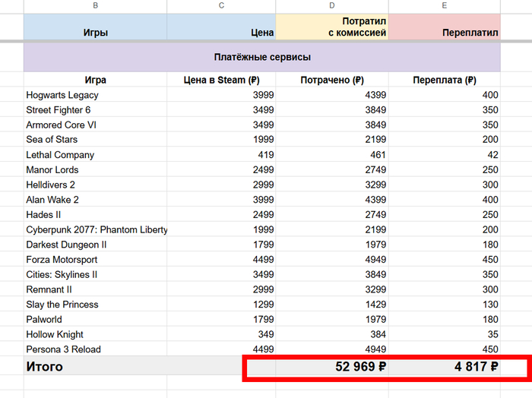This screenshot has height=398, width=532.
Task: Click the yellow "Потратил с комиссией" cell
Action: 332,27
